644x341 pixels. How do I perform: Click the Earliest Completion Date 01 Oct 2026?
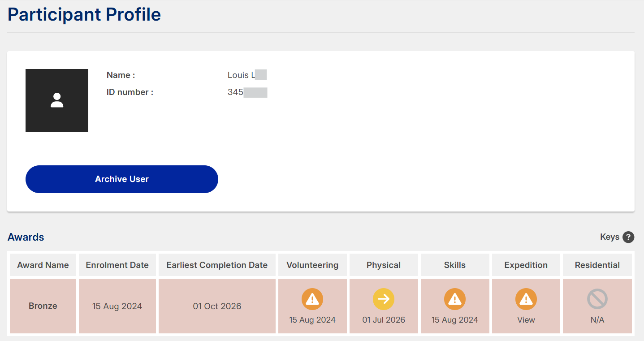[217, 306]
